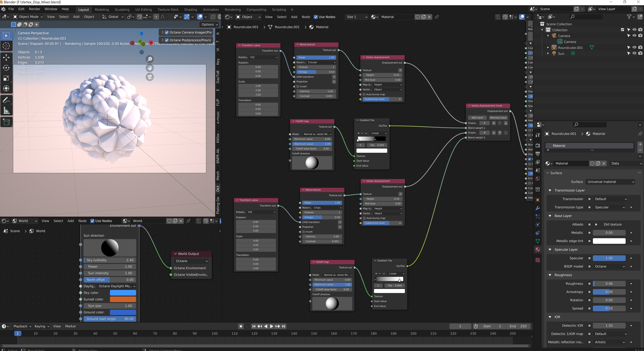This screenshot has width=644, height=351.
Task: Disable Octane Camera Imager preview checkbox
Action: click(167, 33)
